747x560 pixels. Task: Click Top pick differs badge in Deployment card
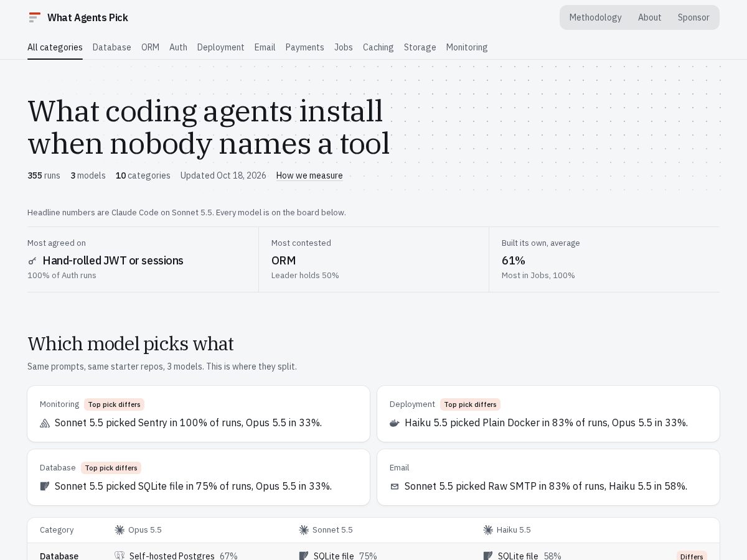click(470, 404)
